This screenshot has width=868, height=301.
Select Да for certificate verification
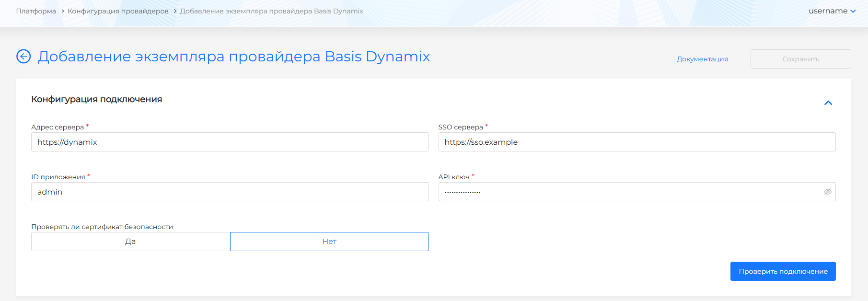pyautogui.click(x=130, y=242)
